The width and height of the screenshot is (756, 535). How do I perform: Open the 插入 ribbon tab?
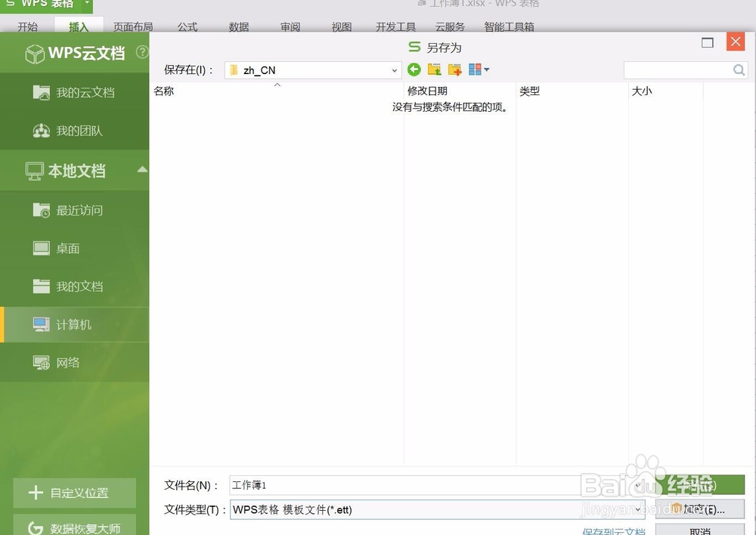(79, 26)
